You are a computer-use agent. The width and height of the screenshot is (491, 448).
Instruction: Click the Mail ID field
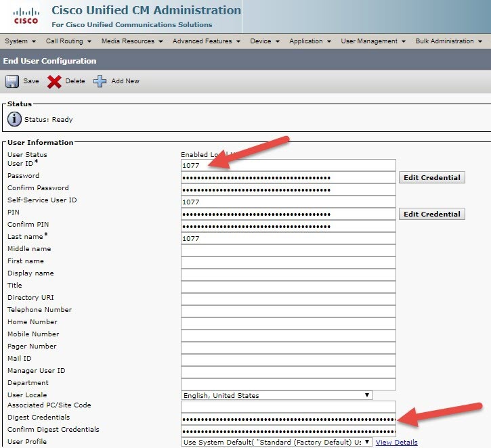[289, 361]
